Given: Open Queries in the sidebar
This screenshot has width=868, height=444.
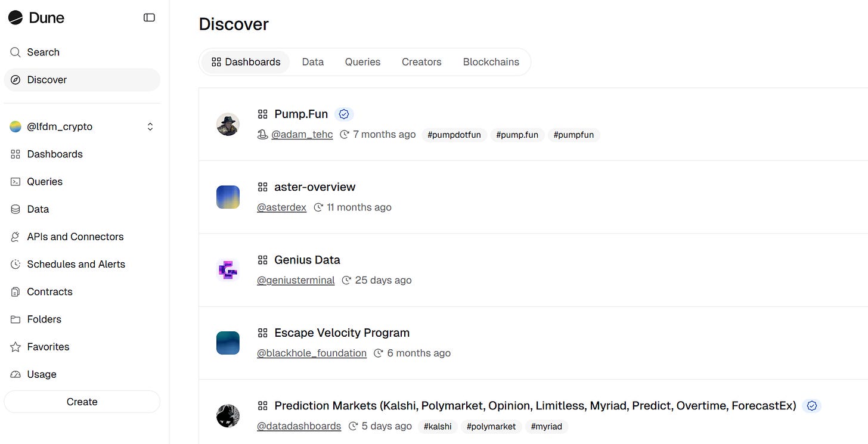Looking at the screenshot, I should 82,182.
